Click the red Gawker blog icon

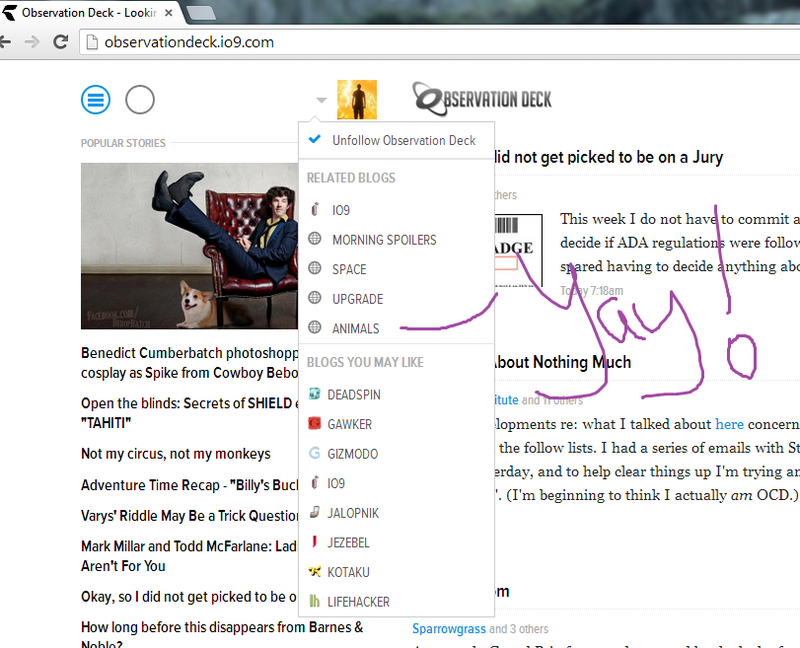315,423
